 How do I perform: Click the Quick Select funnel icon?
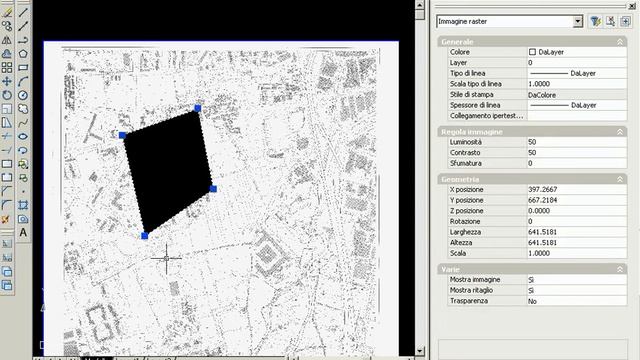(595, 21)
